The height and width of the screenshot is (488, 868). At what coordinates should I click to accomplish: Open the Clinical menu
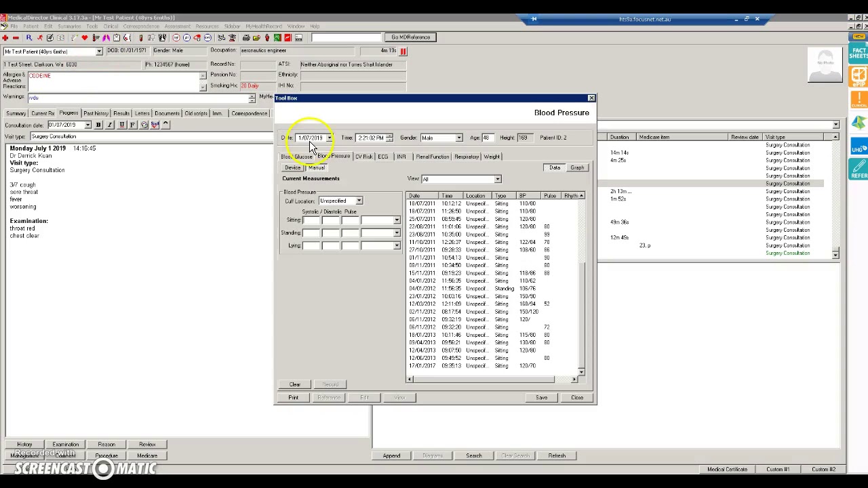(x=111, y=26)
